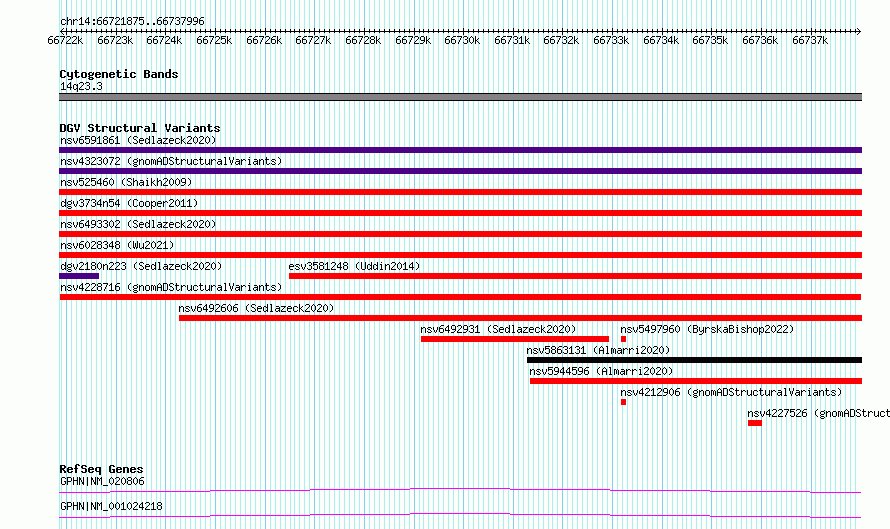This screenshot has width=890, height=529.
Task: Click the nsv4227526 variant label
Action: click(818, 413)
